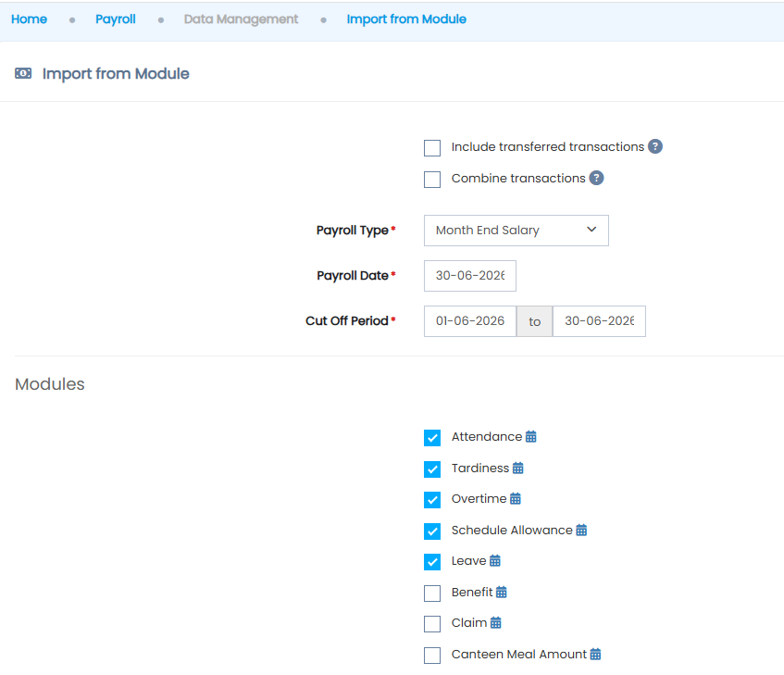Click the Cut Off Period label
This screenshot has width=784, height=675.
[x=347, y=321]
